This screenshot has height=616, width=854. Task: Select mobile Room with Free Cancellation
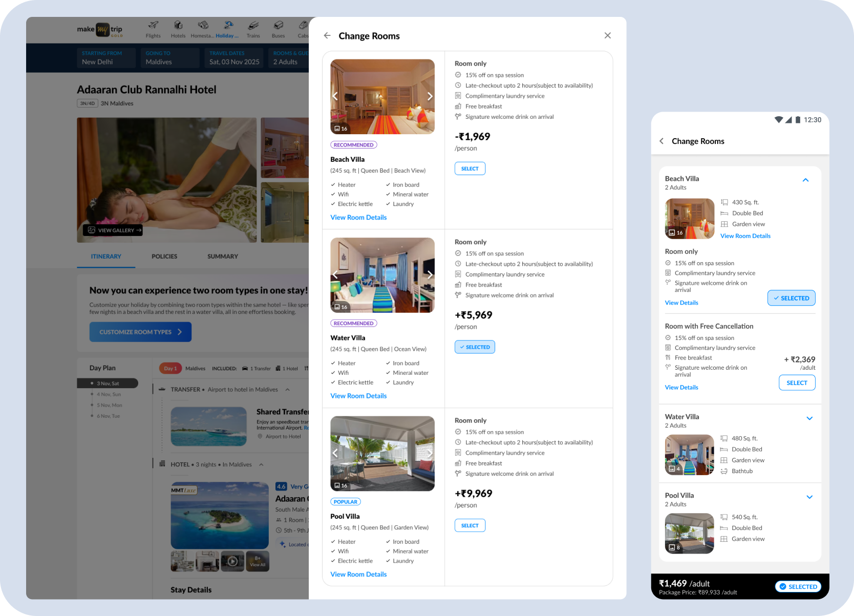point(797,383)
